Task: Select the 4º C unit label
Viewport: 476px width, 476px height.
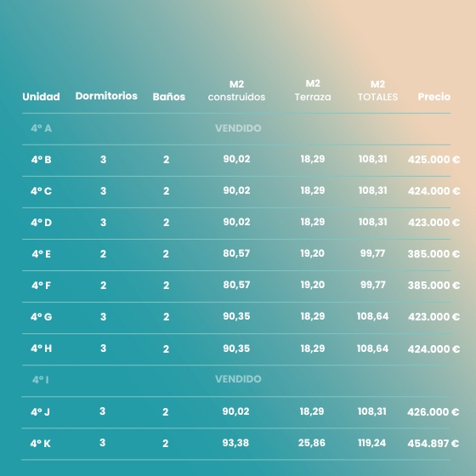Action: [x=42, y=191]
